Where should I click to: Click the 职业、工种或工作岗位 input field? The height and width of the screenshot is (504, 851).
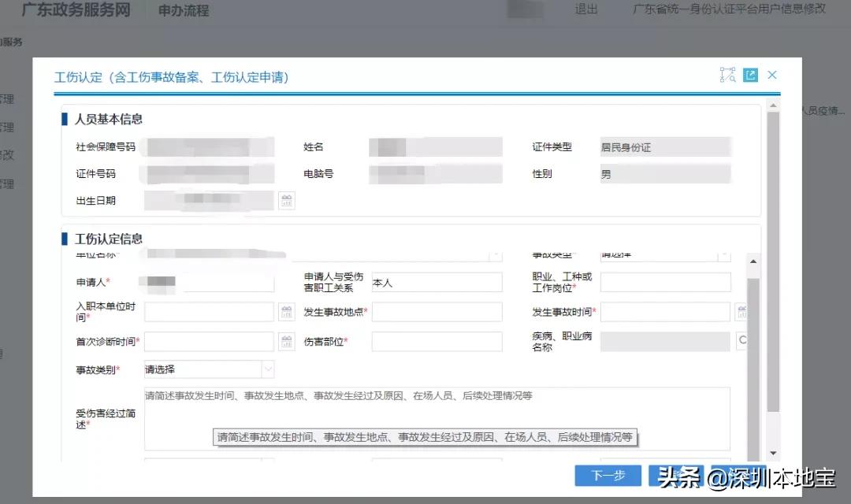pos(666,282)
